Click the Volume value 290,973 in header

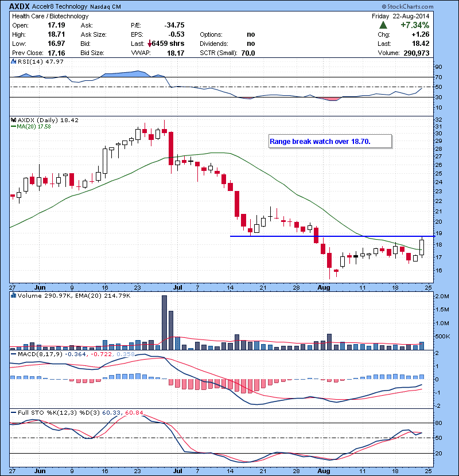(417, 53)
